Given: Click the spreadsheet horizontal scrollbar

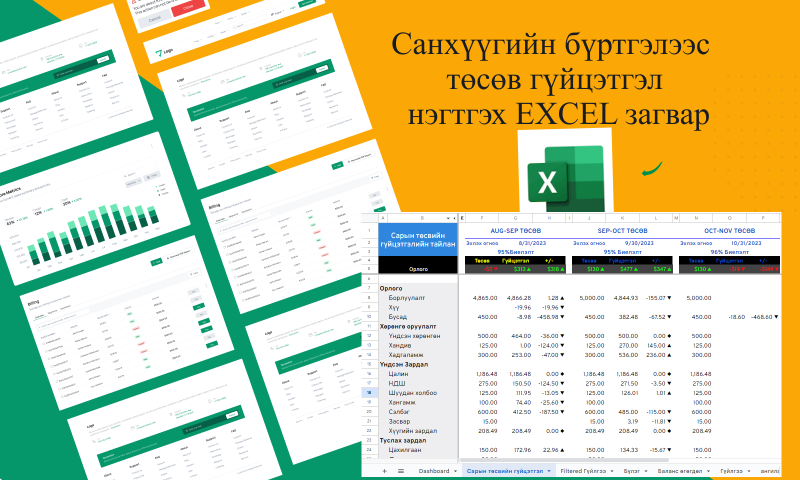Looking at the screenshot, I should pyautogui.click(x=564, y=460).
